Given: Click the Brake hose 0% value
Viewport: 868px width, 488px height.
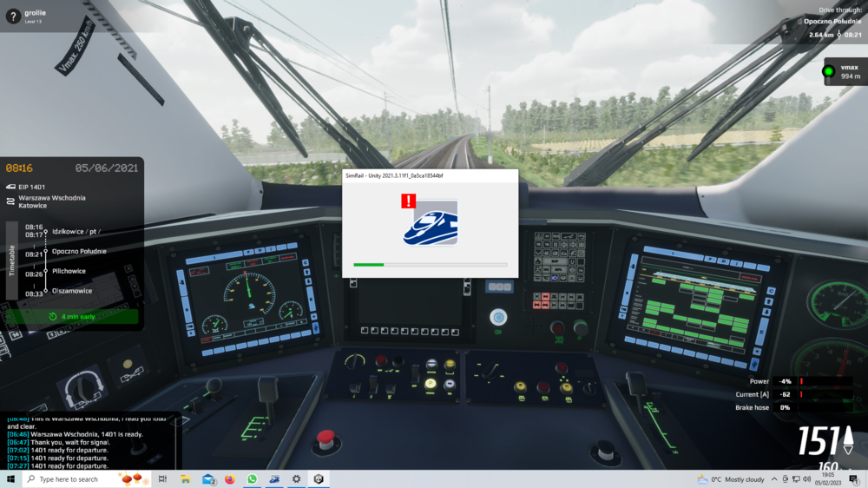Looking at the screenshot, I should pos(785,408).
